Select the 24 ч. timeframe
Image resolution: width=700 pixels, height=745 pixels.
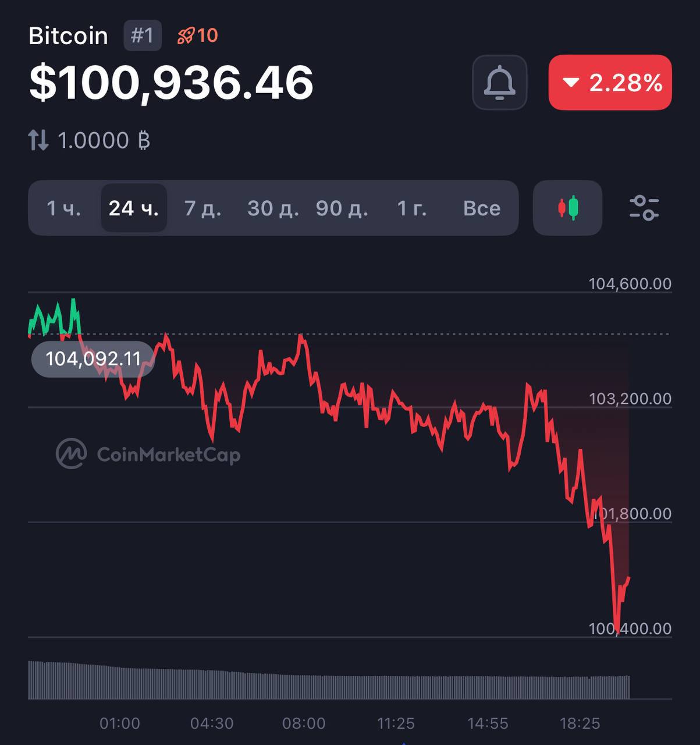[x=134, y=208]
